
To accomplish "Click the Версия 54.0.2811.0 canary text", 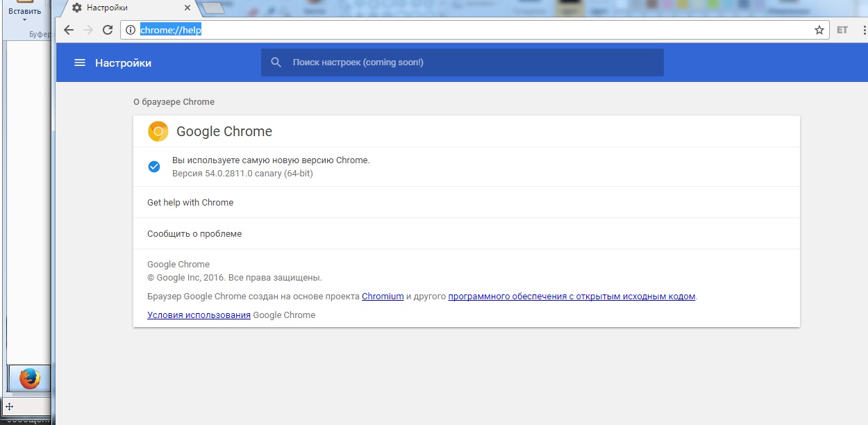I will click(x=242, y=174).
